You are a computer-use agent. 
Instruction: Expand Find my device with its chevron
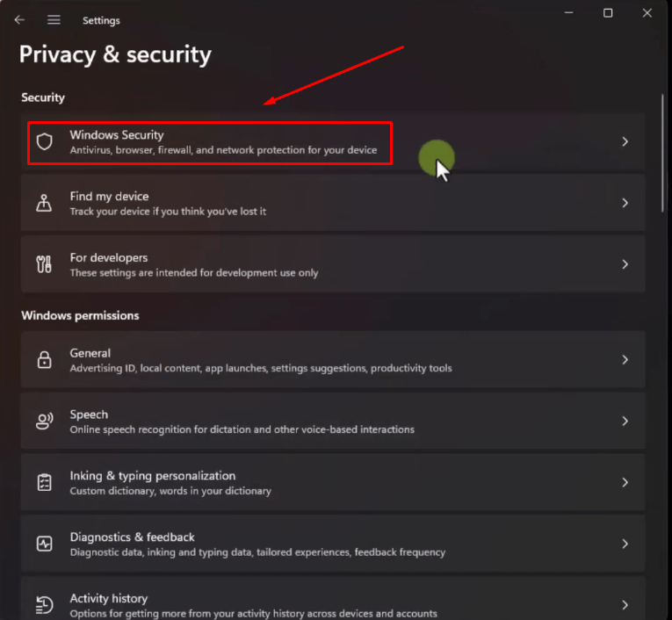[625, 203]
